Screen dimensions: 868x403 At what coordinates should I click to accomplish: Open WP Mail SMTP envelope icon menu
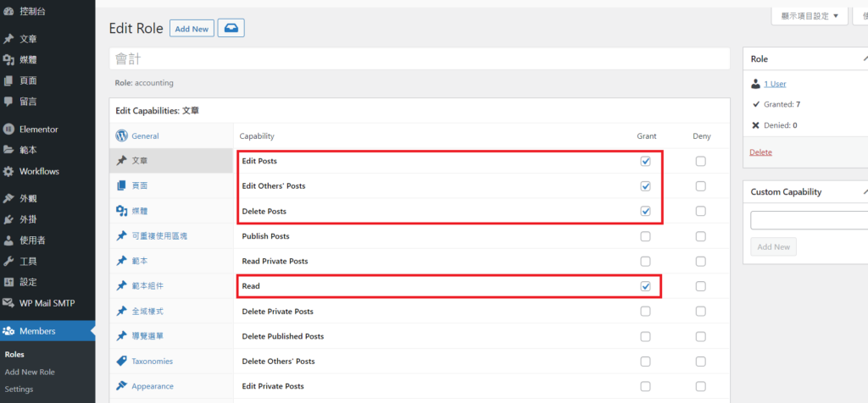tap(8, 302)
